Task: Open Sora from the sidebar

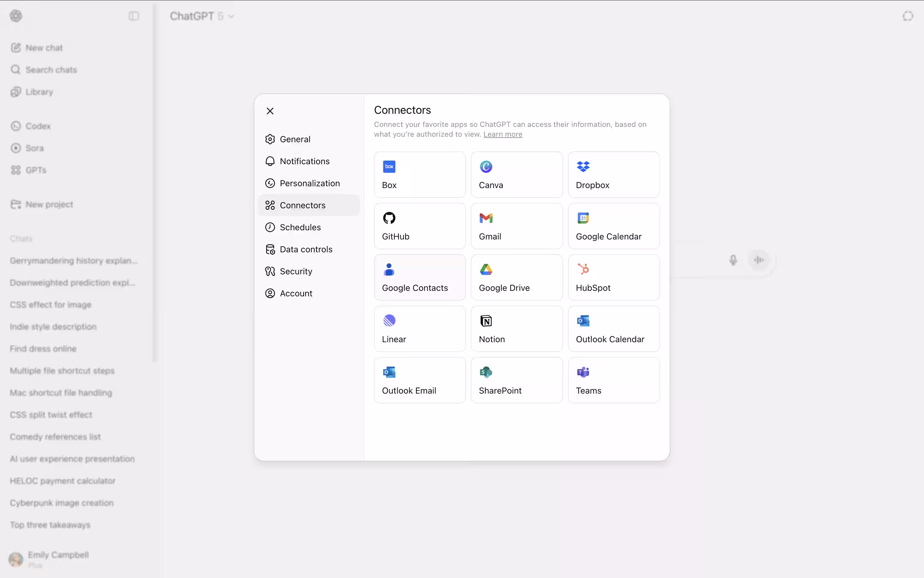Action: tap(27, 148)
